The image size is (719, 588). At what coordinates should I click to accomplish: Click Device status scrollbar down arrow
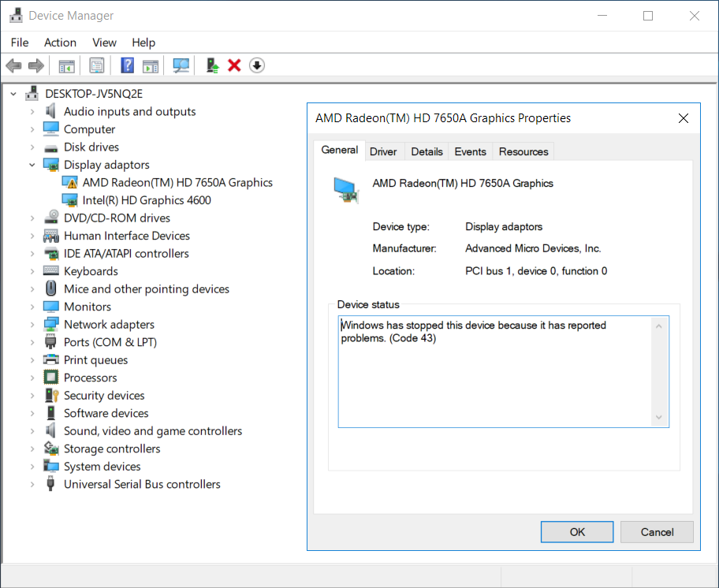pos(659,417)
